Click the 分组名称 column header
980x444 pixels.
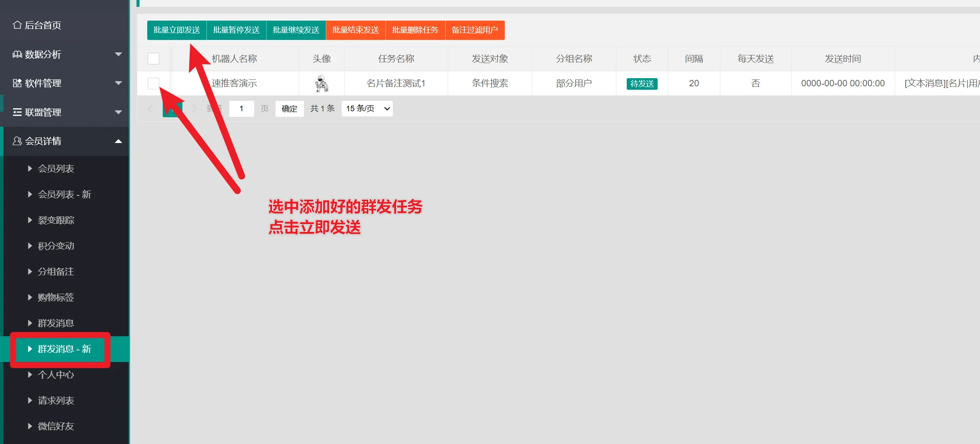pyautogui.click(x=574, y=59)
